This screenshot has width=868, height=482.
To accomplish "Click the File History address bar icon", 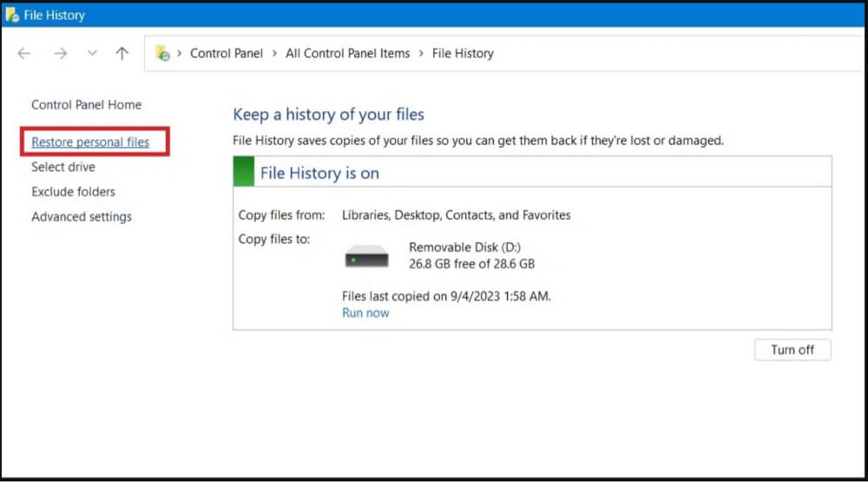I will pyautogui.click(x=163, y=53).
